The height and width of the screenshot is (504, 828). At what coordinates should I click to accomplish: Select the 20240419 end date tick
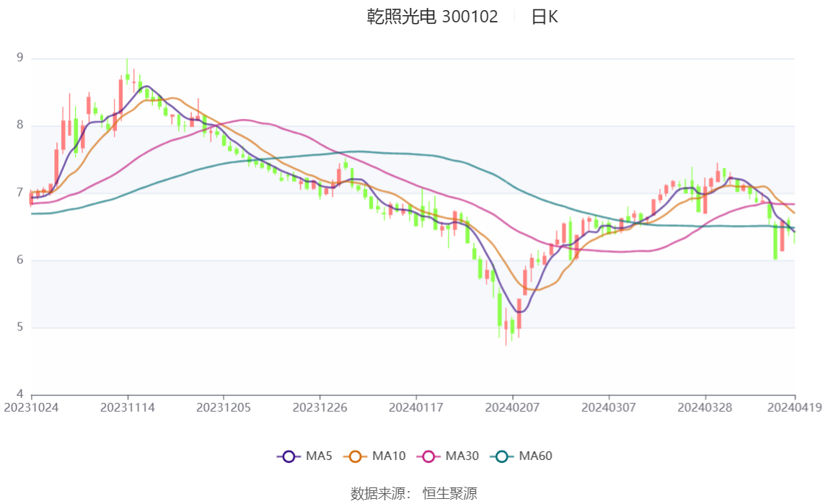[x=795, y=408]
